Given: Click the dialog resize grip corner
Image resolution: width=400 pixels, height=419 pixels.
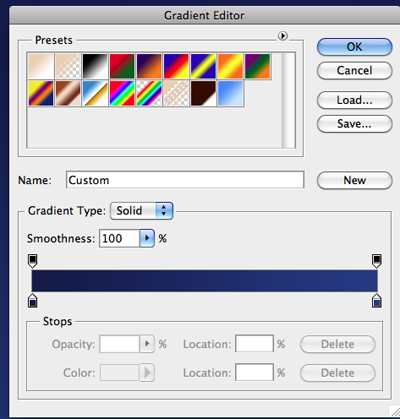Looking at the screenshot, I should tap(394, 410).
